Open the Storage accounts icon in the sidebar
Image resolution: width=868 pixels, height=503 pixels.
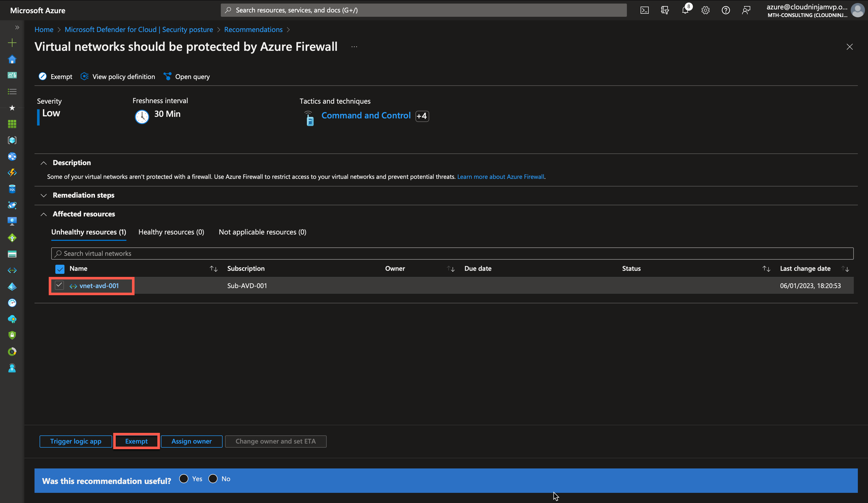(12, 254)
